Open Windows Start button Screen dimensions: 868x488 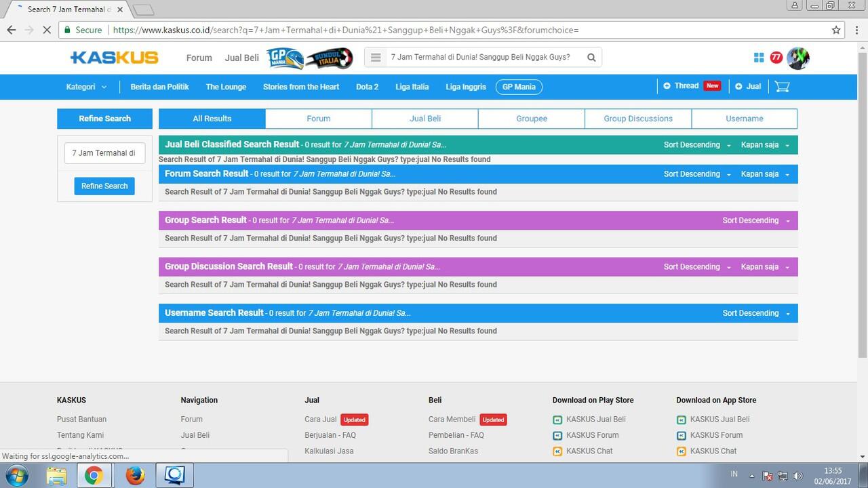click(16, 476)
